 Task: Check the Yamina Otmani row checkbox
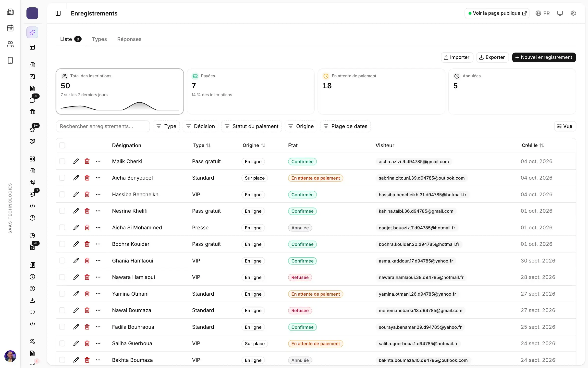(x=62, y=294)
